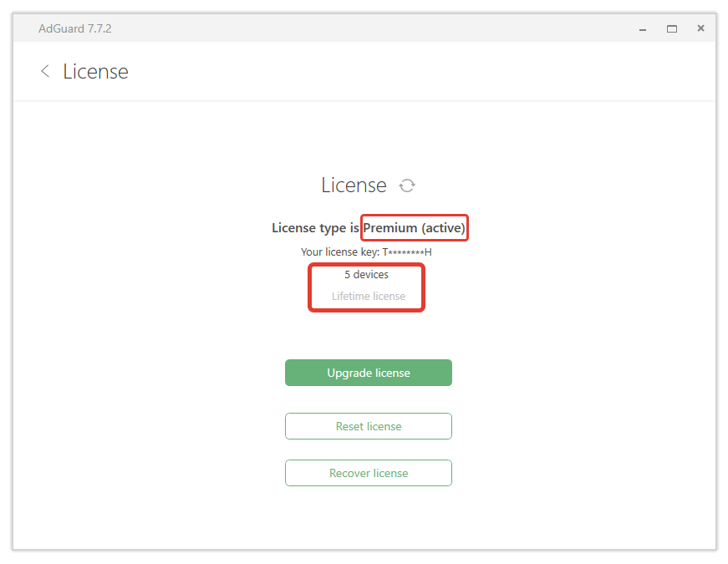Viewport: 728px width, 564px height.
Task: Click the 'AdGuard 7.7.2' title text
Action: click(x=74, y=28)
